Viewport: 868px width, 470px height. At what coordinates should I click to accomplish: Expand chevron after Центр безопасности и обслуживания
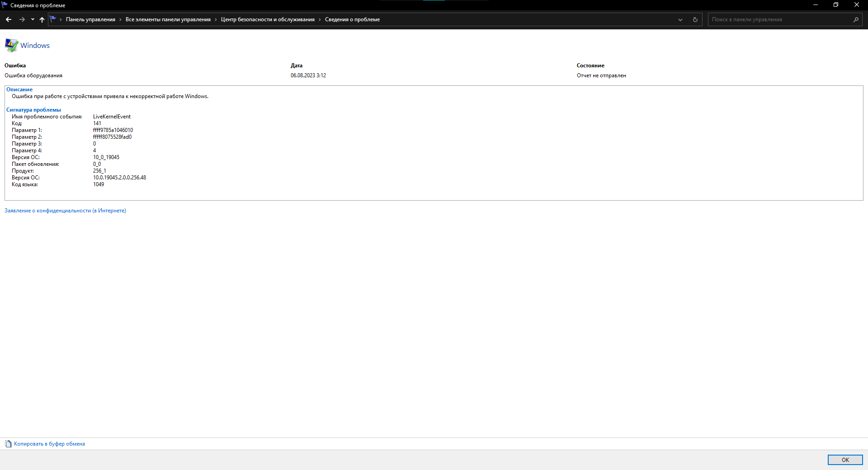point(320,19)
